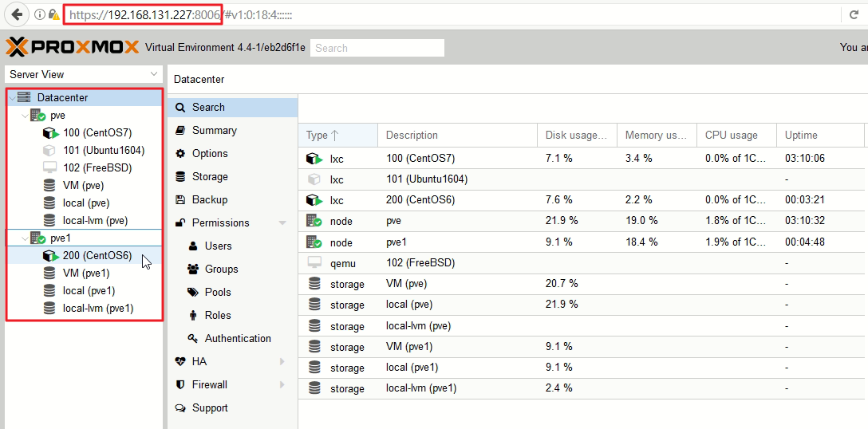
Task: Click the Datacenter server icon in tree
Action: (24, 97)
